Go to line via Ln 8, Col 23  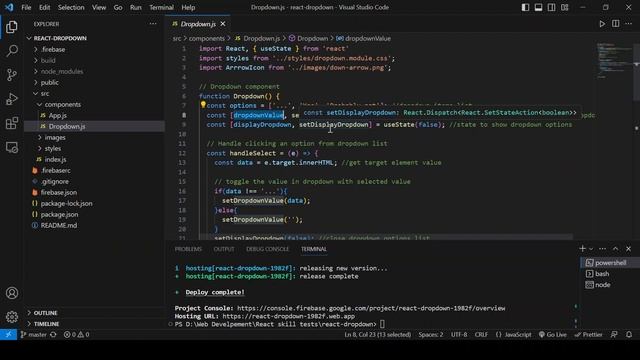pyautogui.click(x=378, y=334)
